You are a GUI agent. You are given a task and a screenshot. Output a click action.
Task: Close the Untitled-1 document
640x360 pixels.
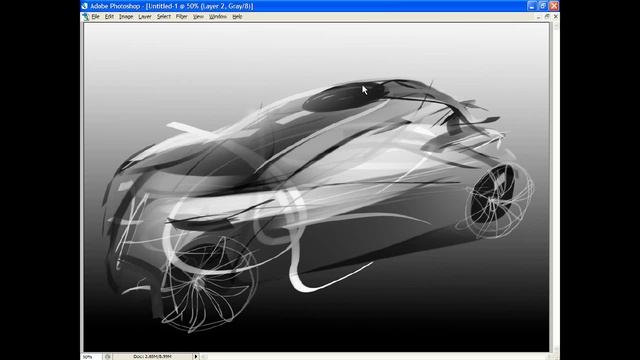point(556,17)
